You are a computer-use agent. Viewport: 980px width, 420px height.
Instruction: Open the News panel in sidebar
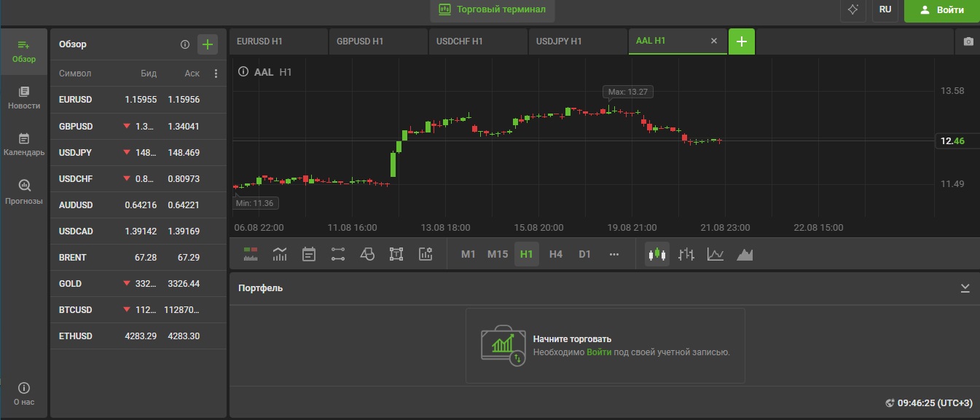(24, 98)
